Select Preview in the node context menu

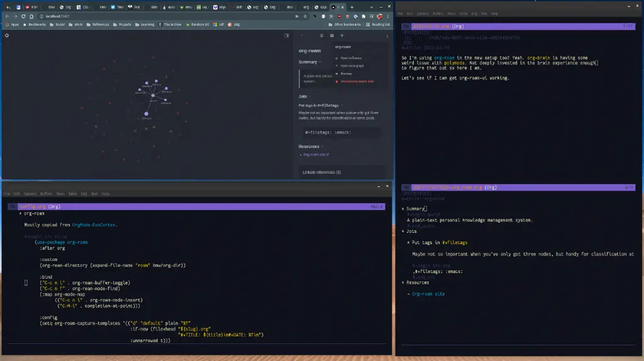coord(344,74)
